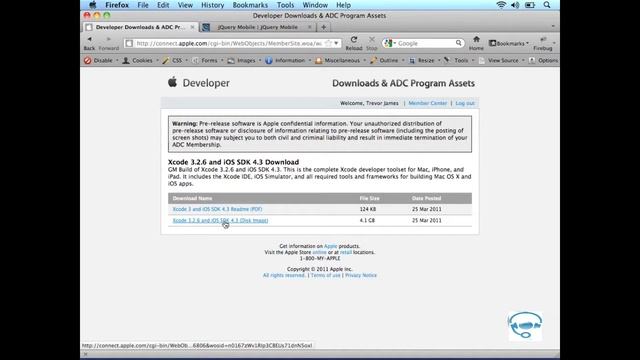Open the Edit menu
The width and height of the screenshot is (640, 360).
[163, 5]
